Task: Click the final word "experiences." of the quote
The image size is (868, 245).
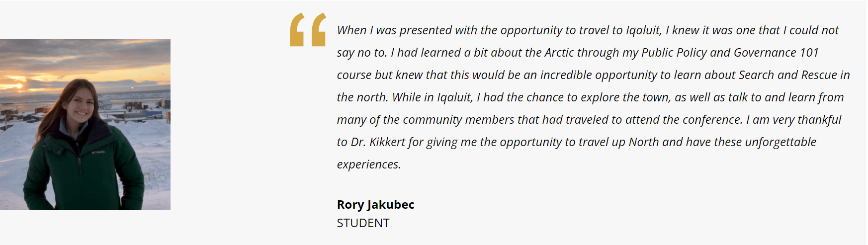Action: point(368,164)
